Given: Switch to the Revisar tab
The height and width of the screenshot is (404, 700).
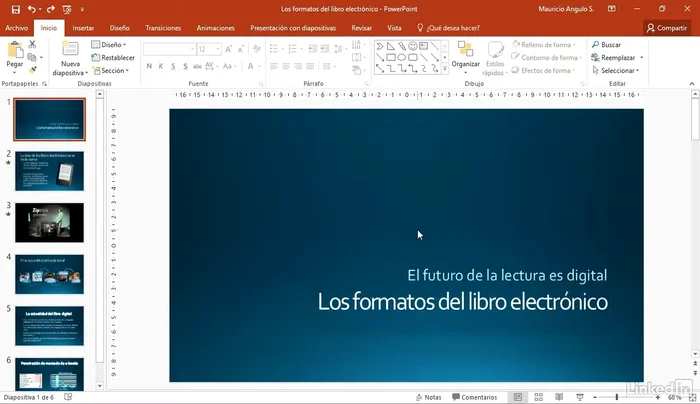Looking at the screenshot, I should [x=362, y=28].
